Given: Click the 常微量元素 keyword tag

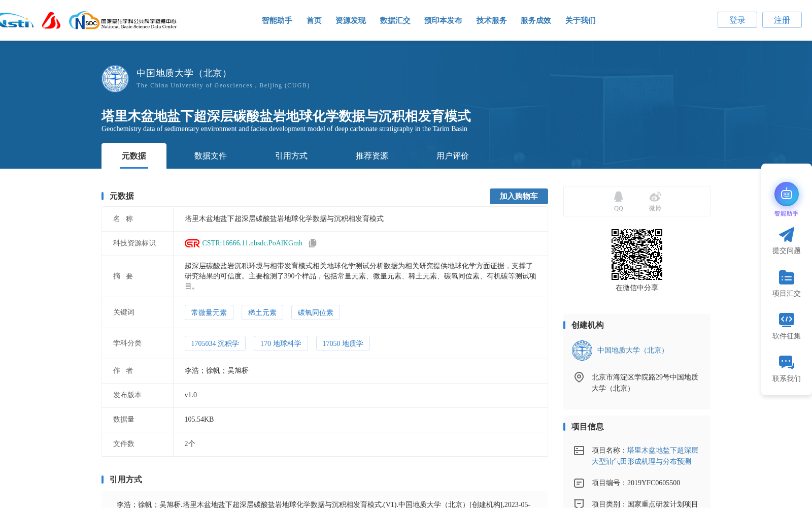Looking at the screenshot, I should (x=209, y=312).
